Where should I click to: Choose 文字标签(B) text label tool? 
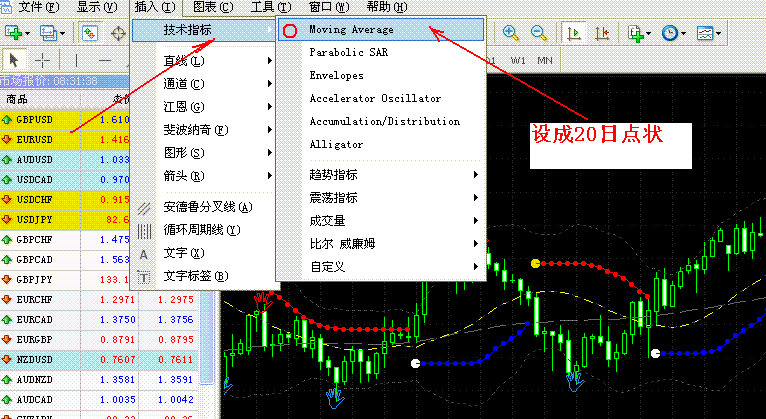click(204, 276)
